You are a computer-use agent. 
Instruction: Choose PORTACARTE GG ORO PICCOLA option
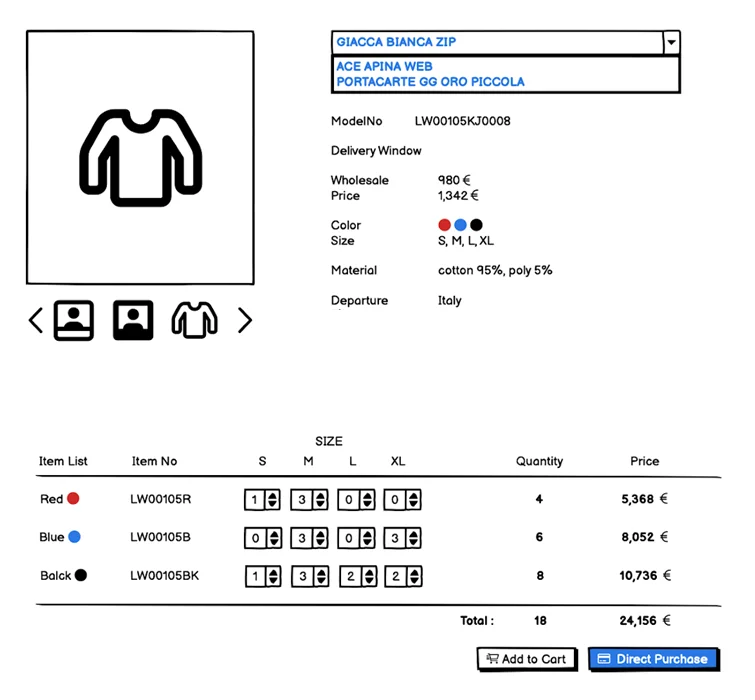[430, 82]
